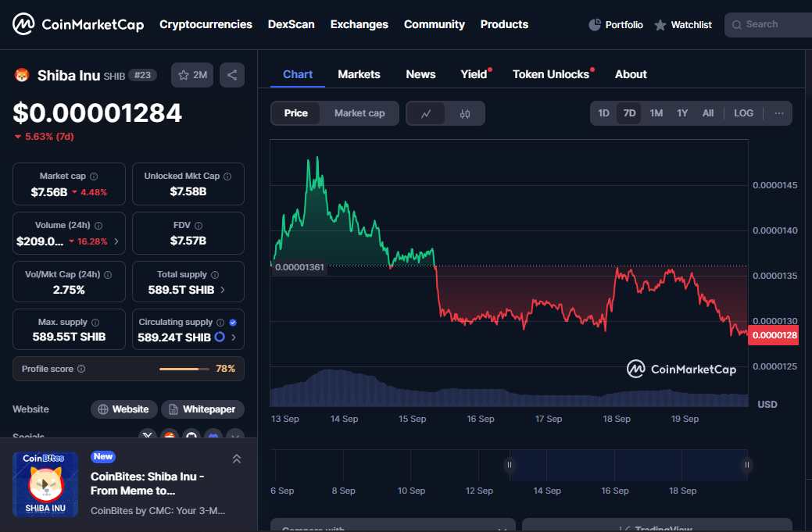Show FDV info icon
Screen dimensions: 812x532
tap(199, 226)
